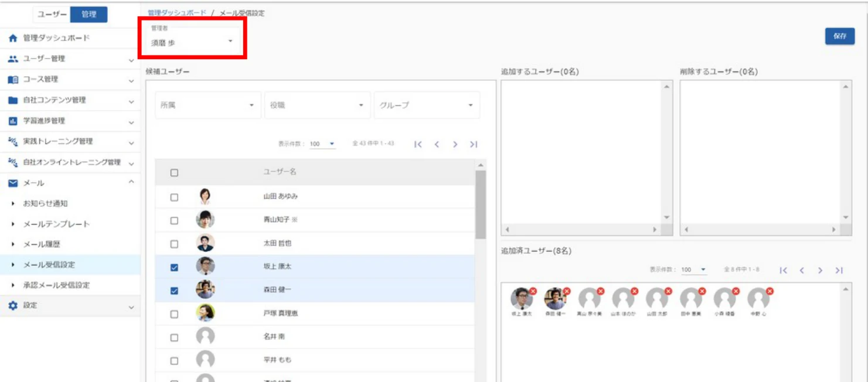Open 表示件数 dropdown for candidate users
The width and height of the screenshot is (868, 382).
click(x=322, y=144)
